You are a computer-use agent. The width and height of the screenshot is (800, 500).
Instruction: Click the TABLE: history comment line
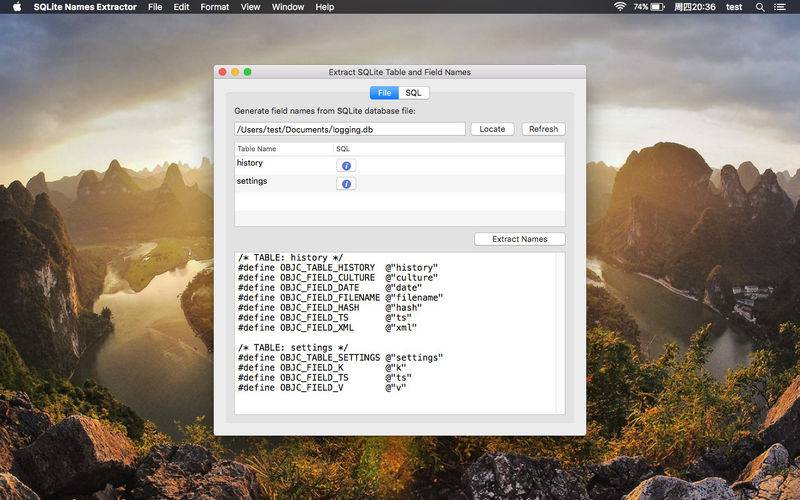(x=290, y=258)
